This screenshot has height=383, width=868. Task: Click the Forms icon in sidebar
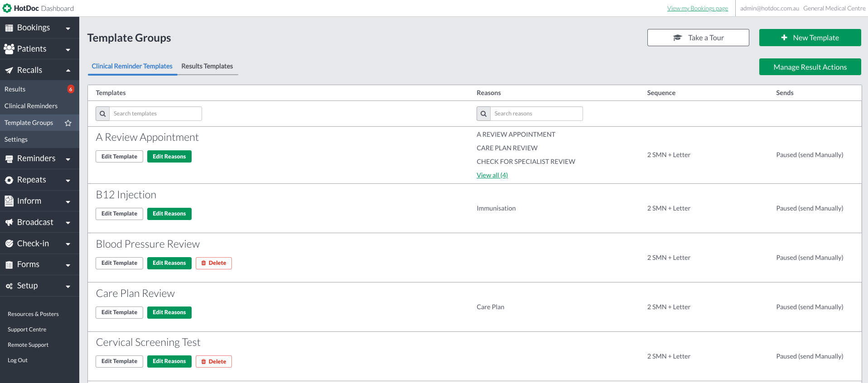click(x=9, y=265)
